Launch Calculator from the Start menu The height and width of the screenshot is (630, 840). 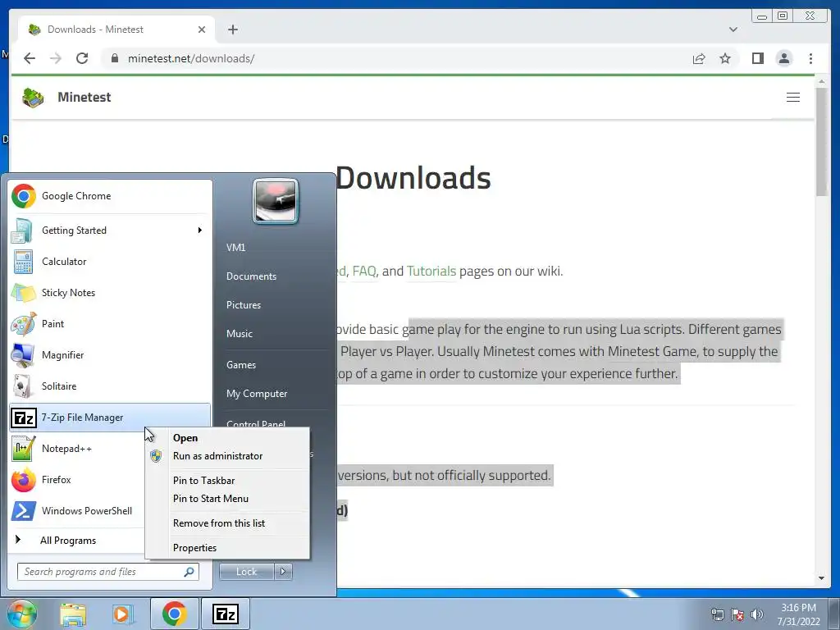coord(110,262)
